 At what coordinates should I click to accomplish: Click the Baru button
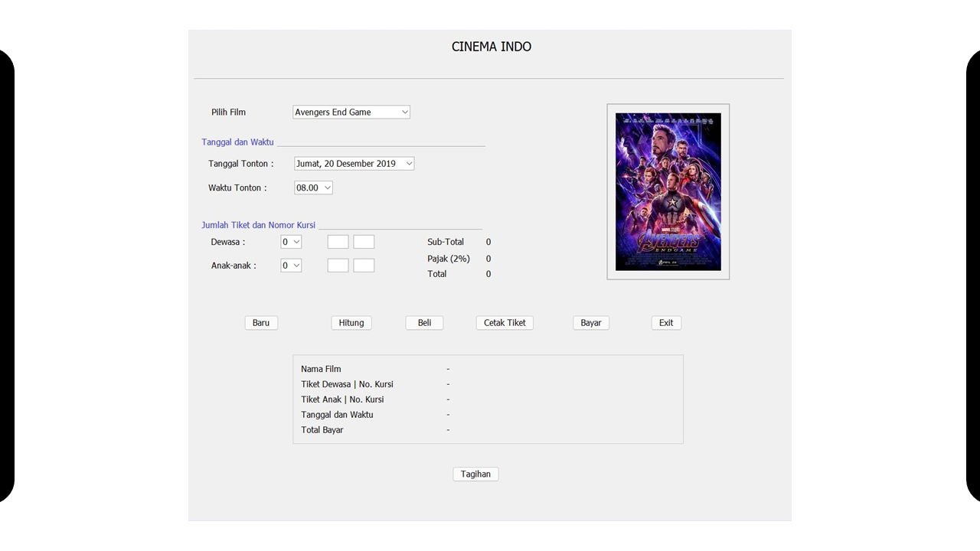(x=261, y=323)
